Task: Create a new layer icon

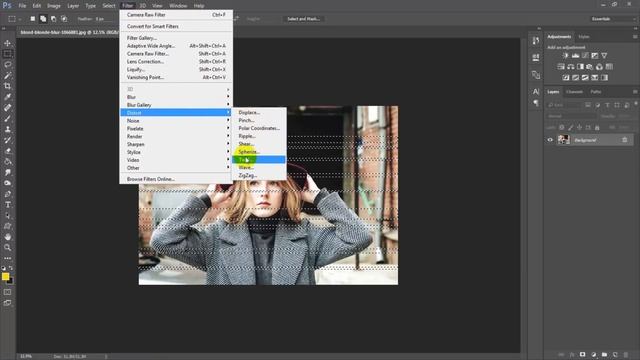Action: (x=615, y=355)
